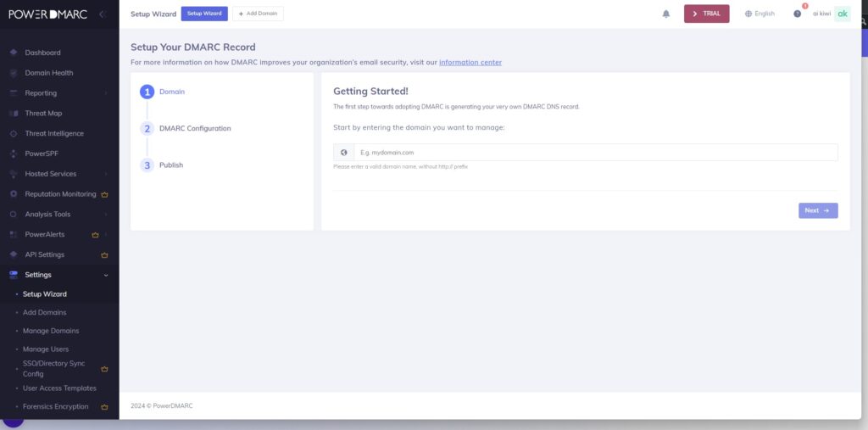Click the crown icon beside API Settings

pyautogui.click(x=104, y=255)
